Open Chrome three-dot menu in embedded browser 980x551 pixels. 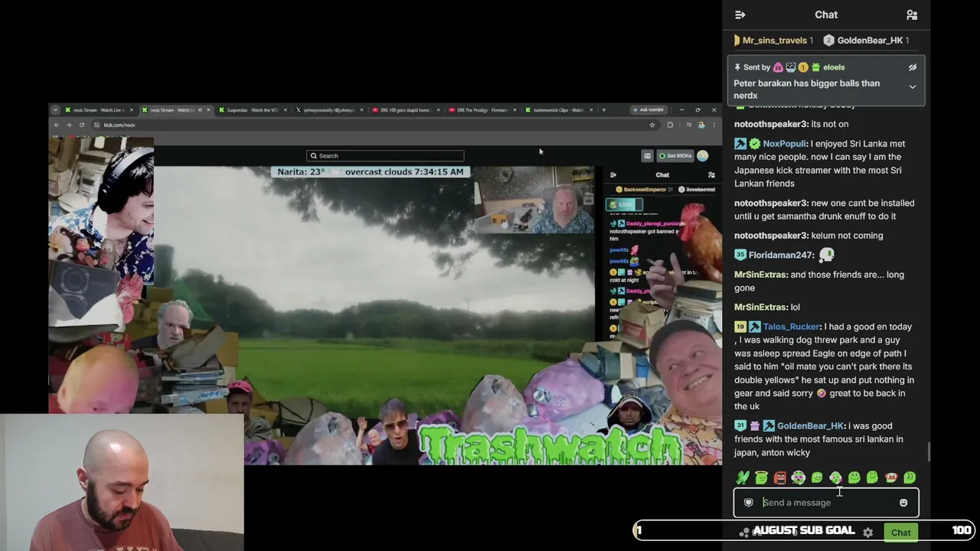(714, 125)
